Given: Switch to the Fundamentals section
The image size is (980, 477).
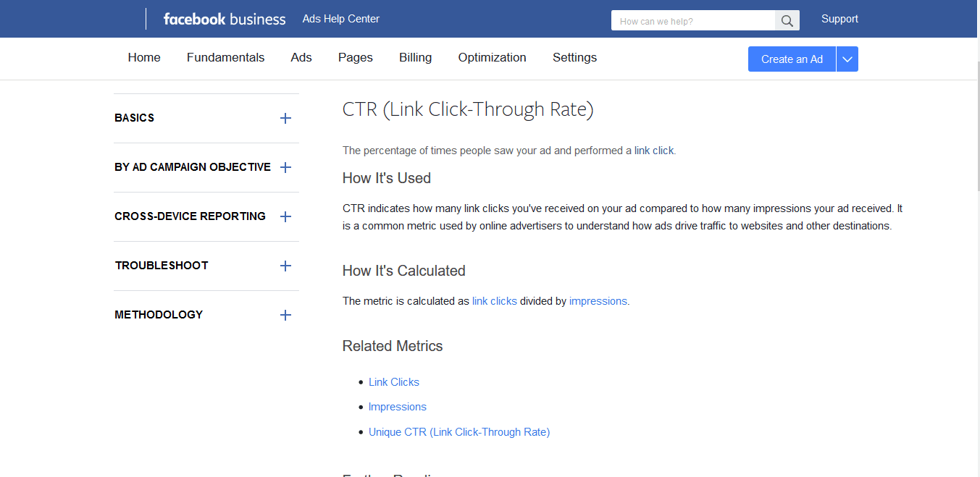Looking at the screenshot, I should click(x=225, y=57).
